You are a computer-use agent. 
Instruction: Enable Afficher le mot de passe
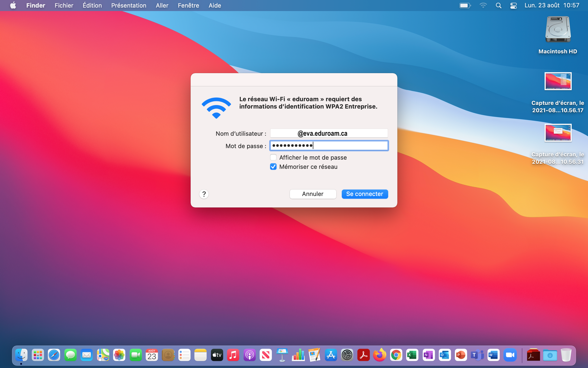tap(273, 158)
